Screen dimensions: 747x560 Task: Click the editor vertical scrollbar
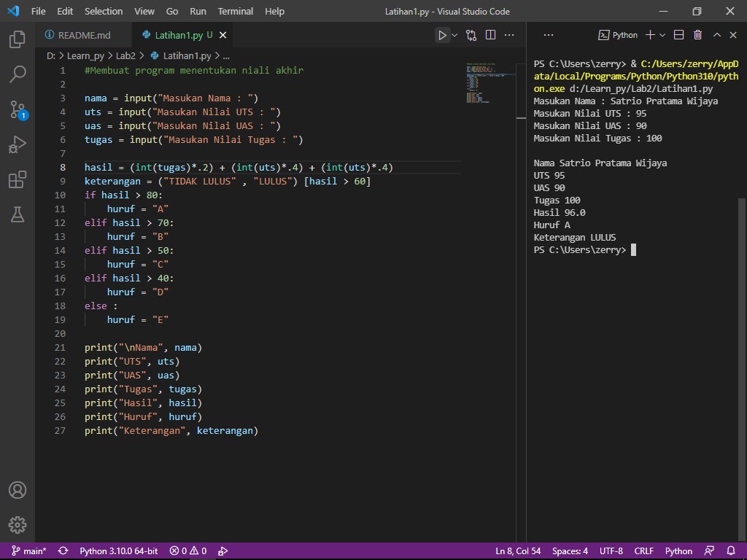(521, 302)
